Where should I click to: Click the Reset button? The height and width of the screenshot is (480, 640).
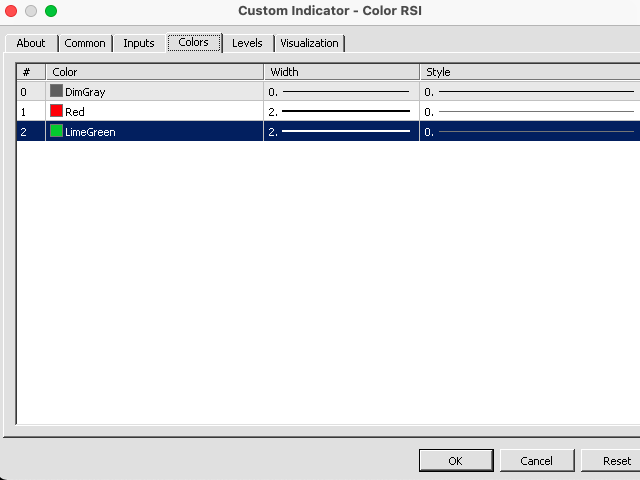[612, 461]
